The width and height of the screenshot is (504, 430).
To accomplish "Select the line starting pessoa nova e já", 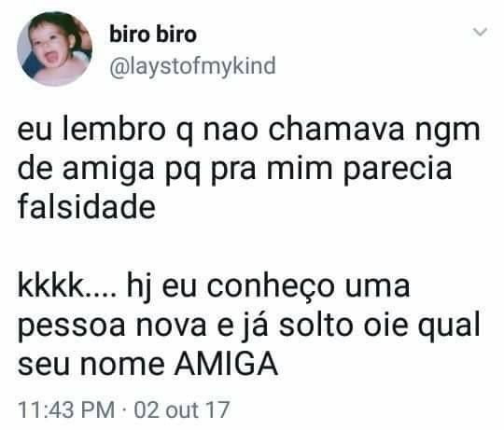I will [249, 326].
